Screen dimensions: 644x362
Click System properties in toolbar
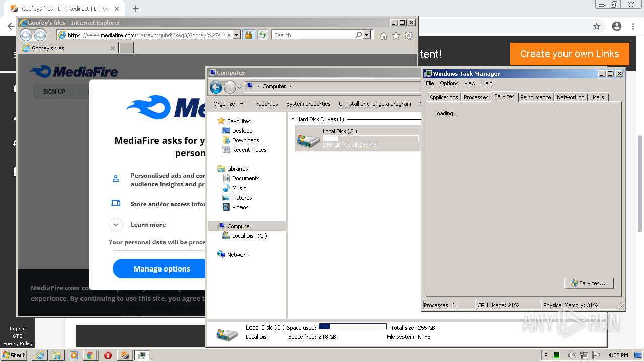click(x=308, y=104)
